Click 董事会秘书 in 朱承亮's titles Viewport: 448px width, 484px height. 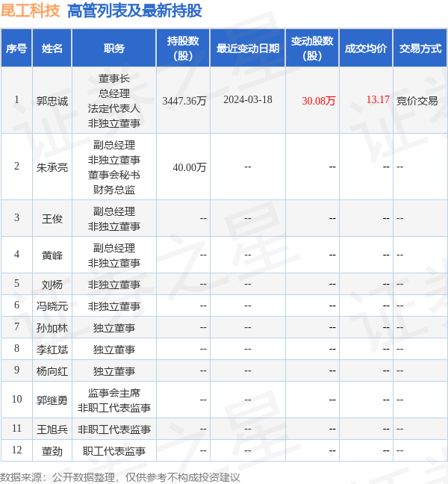pyautogui.click(x=114, y=175)
